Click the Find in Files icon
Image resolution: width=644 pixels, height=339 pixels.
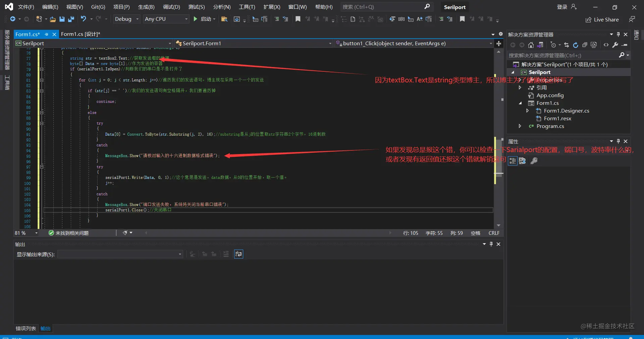pyautogui.click(x=224, y=19)
